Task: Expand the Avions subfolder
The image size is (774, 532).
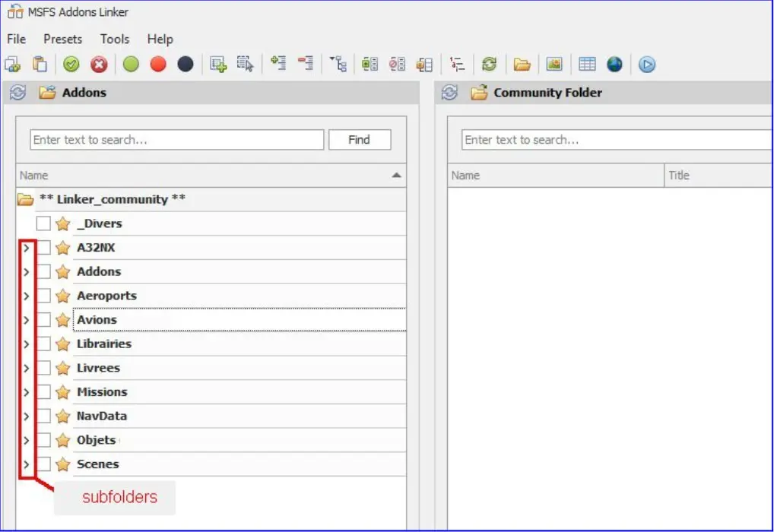Action: coord(27,320)
